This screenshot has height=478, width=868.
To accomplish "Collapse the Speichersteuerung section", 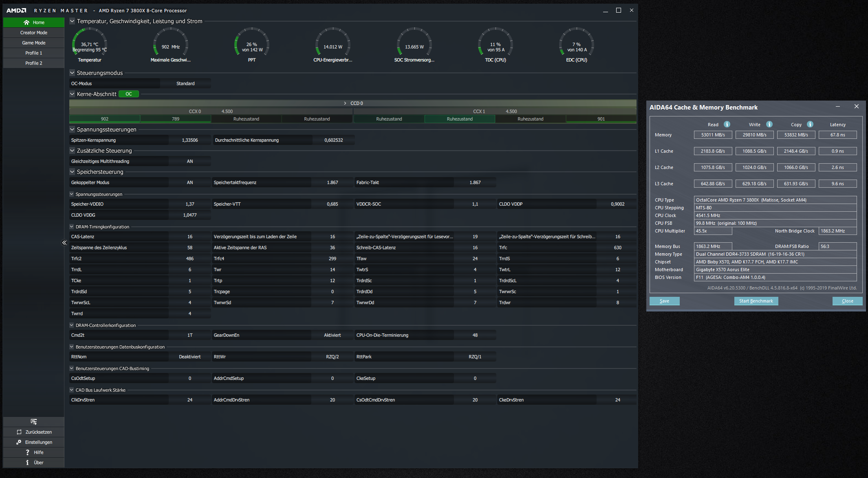I will 72,172.
